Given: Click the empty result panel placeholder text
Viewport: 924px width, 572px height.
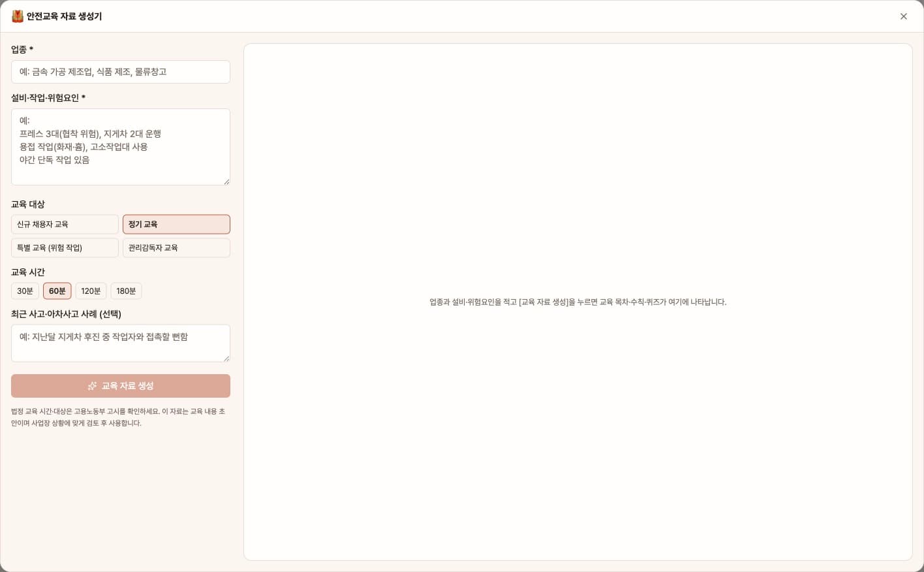Looking at the screenshot, I should [578, 302].
